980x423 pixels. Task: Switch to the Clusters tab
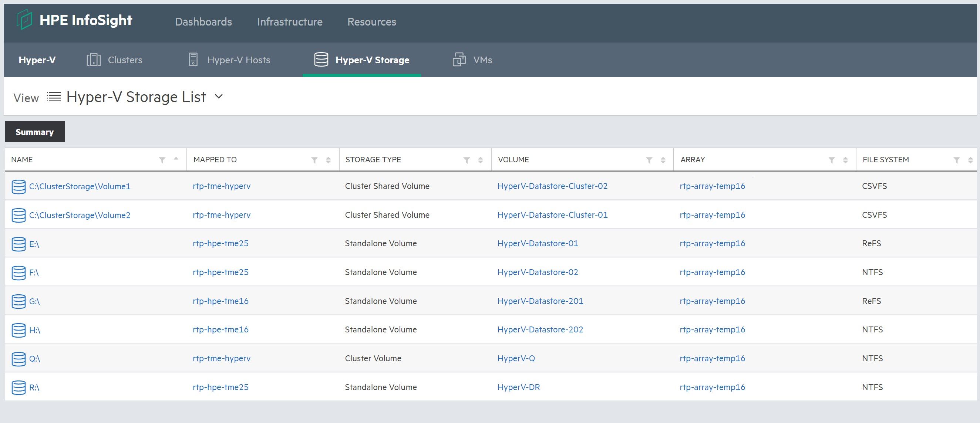click(115, 60)
